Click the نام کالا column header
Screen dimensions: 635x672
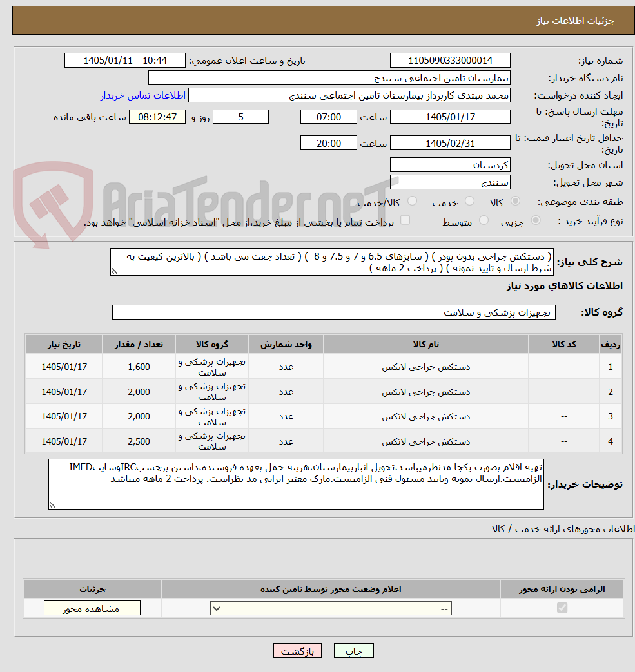(x=425, y=345)
